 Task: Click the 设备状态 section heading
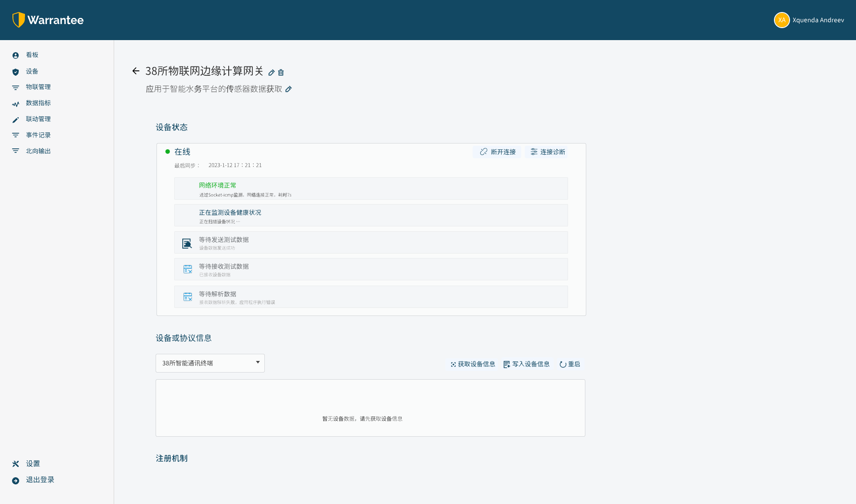[172, 127]
